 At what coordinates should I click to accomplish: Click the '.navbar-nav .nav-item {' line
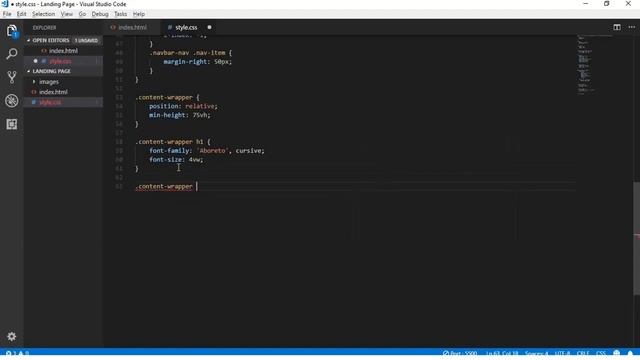191,53
